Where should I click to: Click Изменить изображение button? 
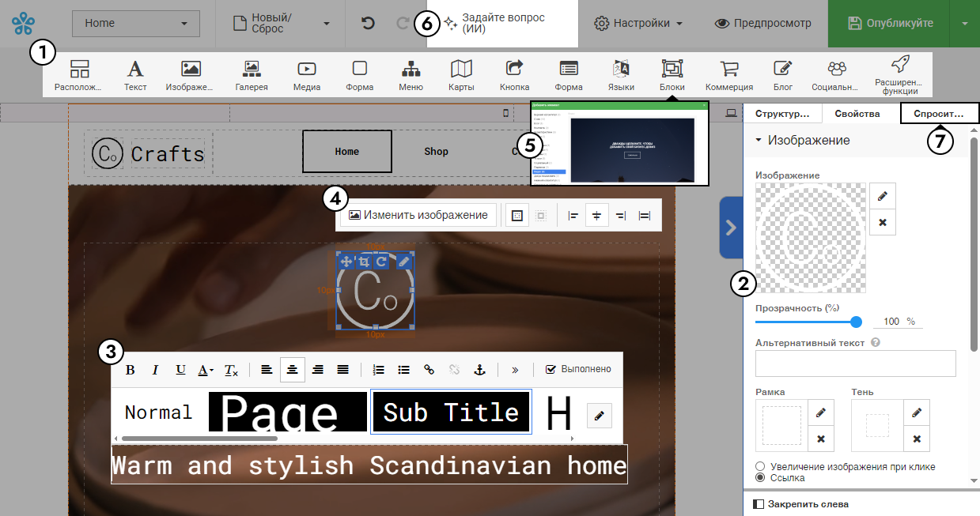418,215
